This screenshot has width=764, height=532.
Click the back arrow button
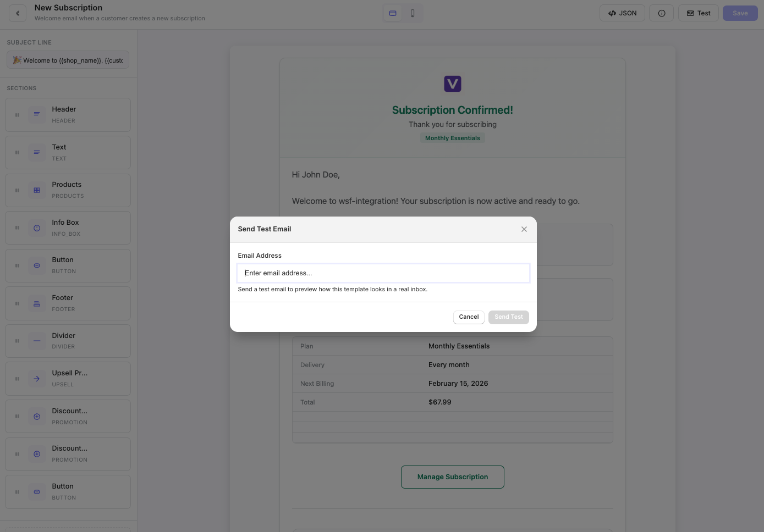[18, 13]
